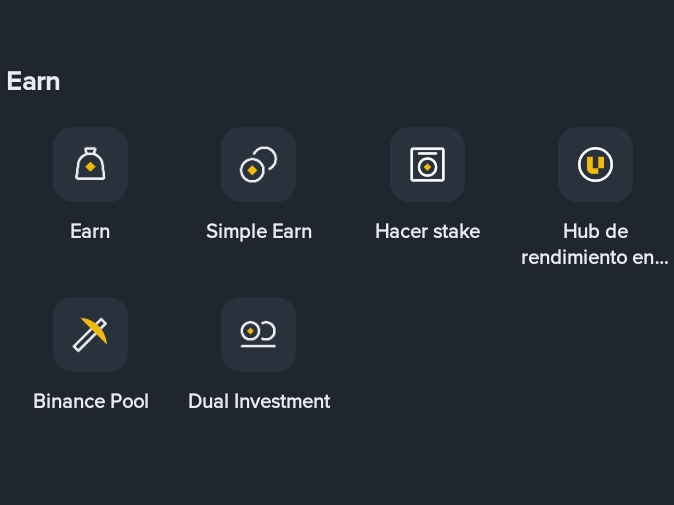Screen dimensions: 674x505
Task: Launch the Binance Pool pickaxe icon
Action: [x=90, y=334]
